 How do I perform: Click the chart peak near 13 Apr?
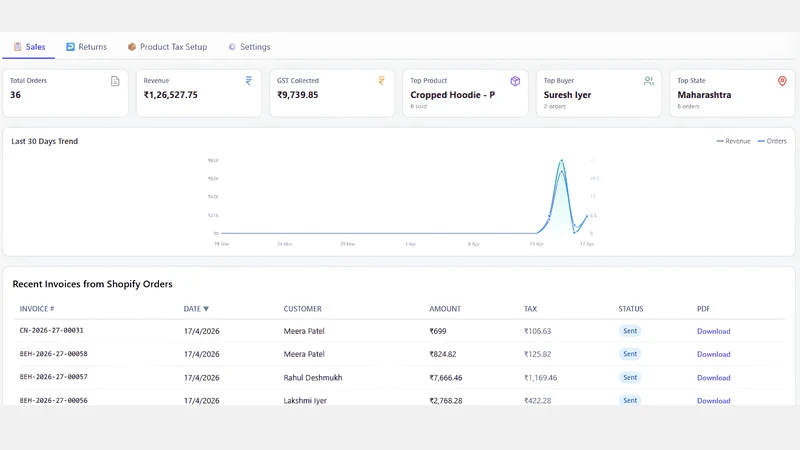click(562, 161)
